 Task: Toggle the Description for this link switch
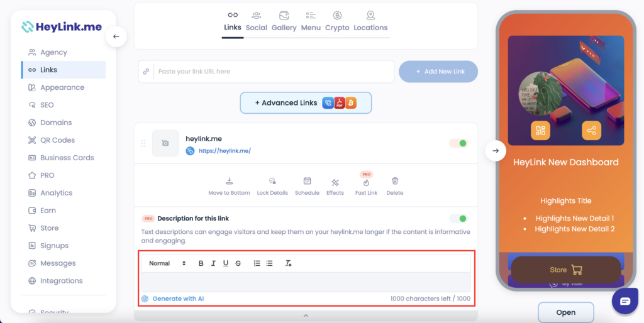(x=458, y=218)
